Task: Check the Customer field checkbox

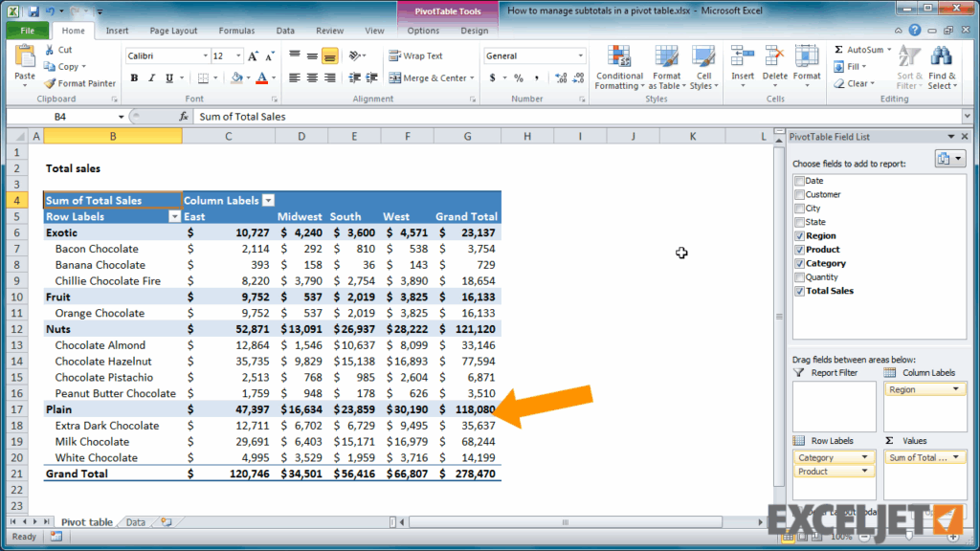Action: tap(799, 194)
